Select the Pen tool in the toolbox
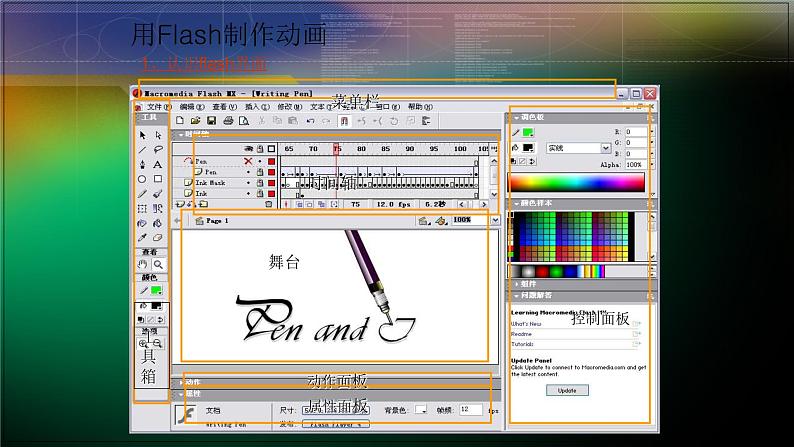The image size is (794, 447). [x=142, y=165]
